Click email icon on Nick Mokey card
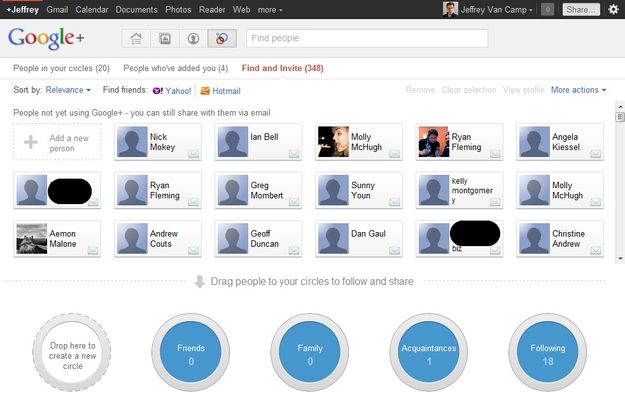 coord(193,154)
